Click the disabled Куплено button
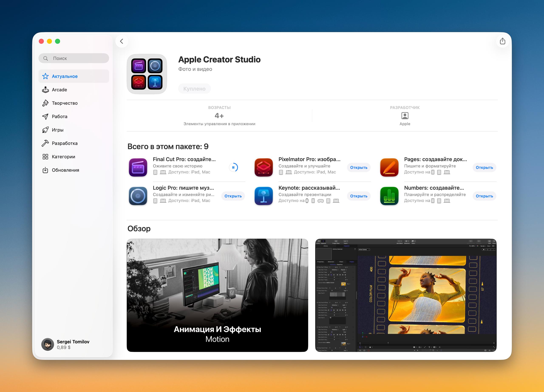This screenshot has width=544, height=392. (194, 89)
